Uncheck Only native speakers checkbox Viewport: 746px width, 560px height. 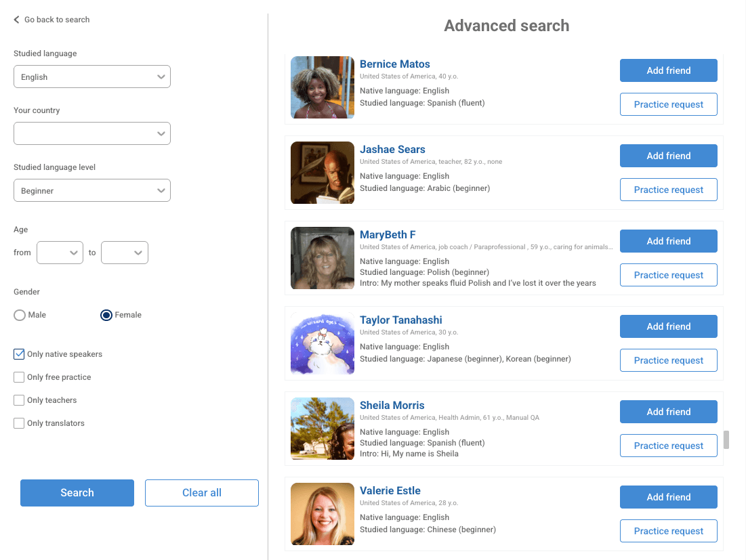click(19, 354)
